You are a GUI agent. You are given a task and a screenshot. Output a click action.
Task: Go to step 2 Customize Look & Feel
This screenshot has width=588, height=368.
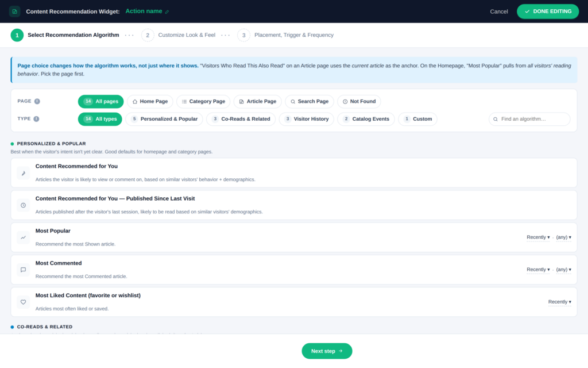(179, 35)
